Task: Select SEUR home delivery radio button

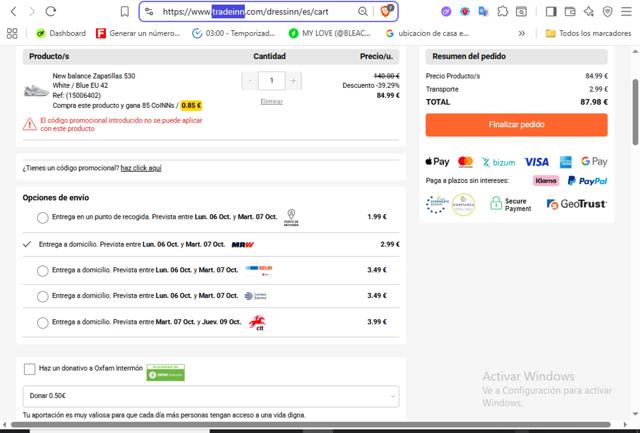Action: pyautogui.click(x=42, y=271)
